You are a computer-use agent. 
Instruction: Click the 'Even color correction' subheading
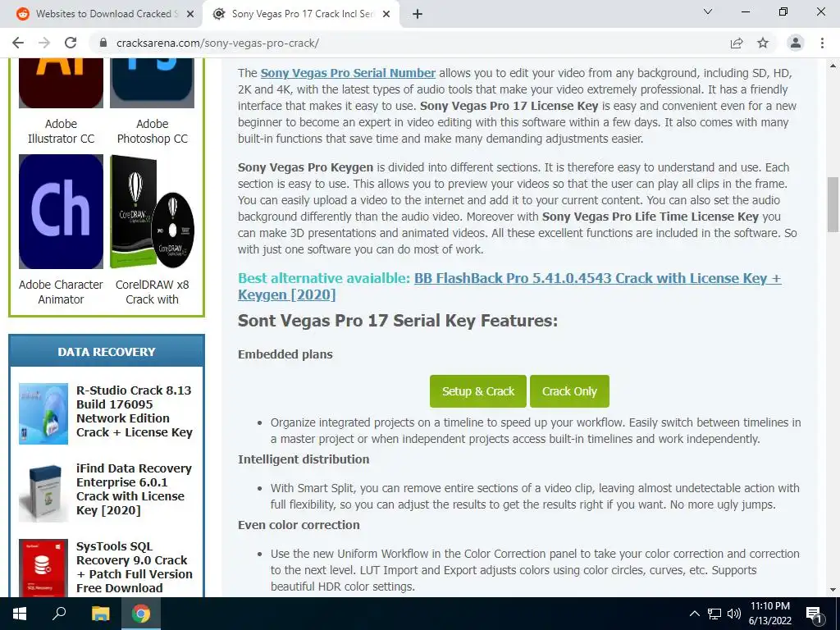[299, 525]
